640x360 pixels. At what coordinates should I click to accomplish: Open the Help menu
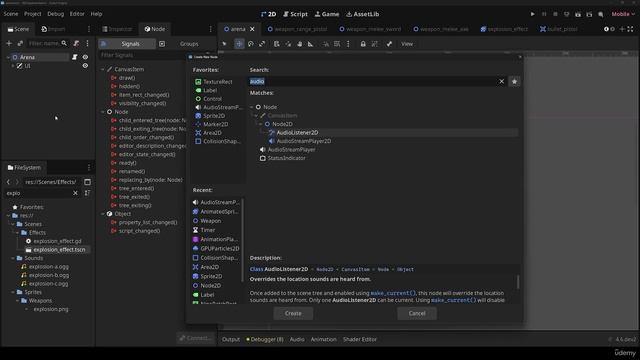click(x=96, y=14)
